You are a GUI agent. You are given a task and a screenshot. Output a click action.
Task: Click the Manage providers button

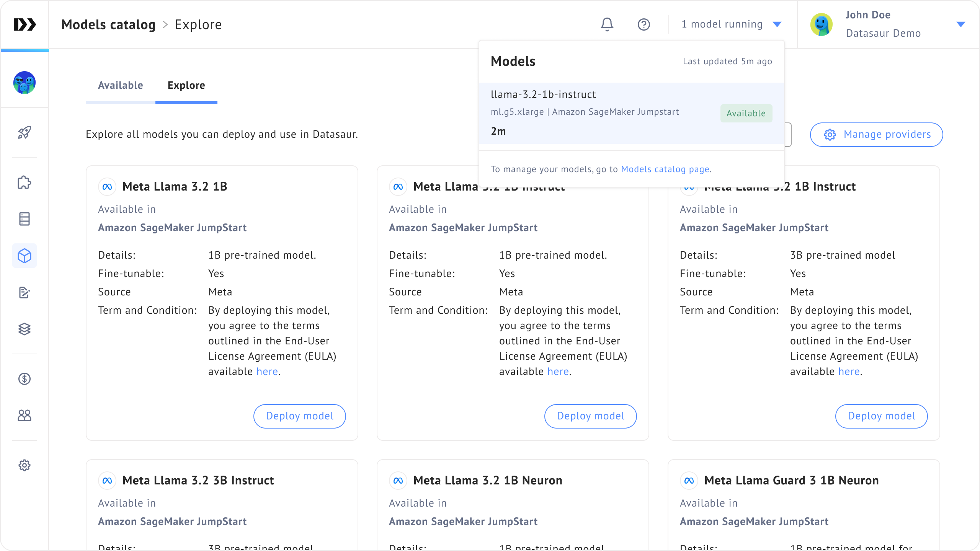876,134
